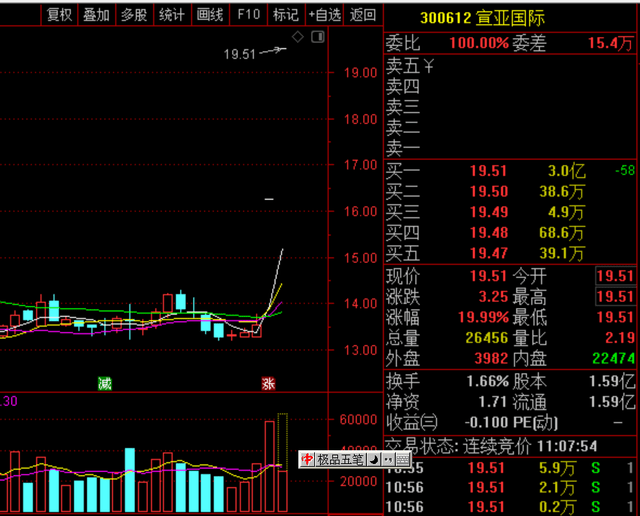Click the 最低 value 19.51
The height and width of the screenshot is (516, 640).
[615, 317]
